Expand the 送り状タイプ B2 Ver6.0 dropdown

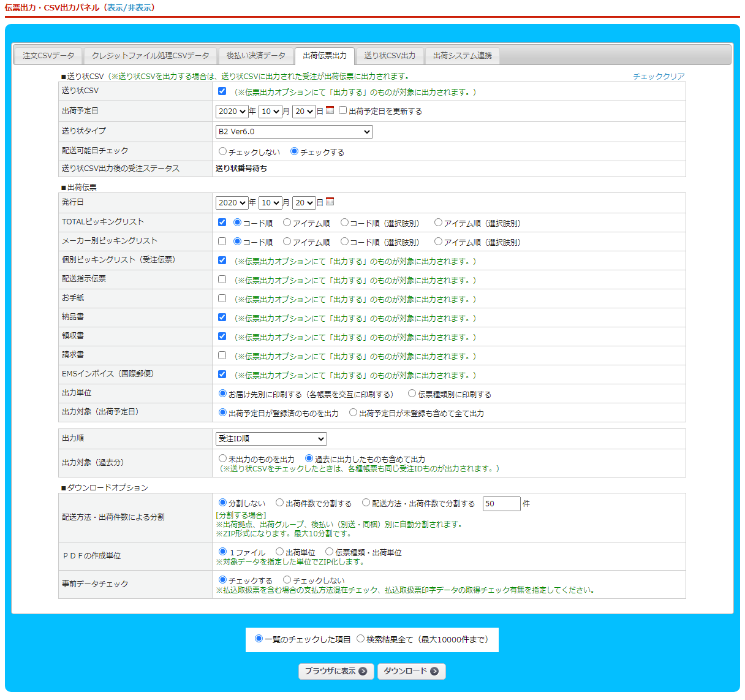coord(294,132)
